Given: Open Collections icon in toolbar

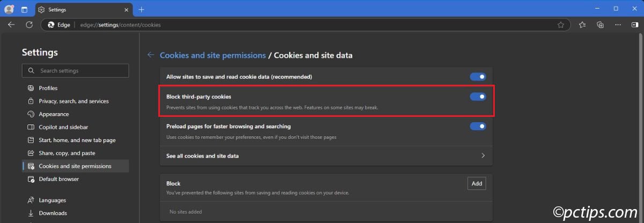Looking at the screenshot, I should [601, 25].
